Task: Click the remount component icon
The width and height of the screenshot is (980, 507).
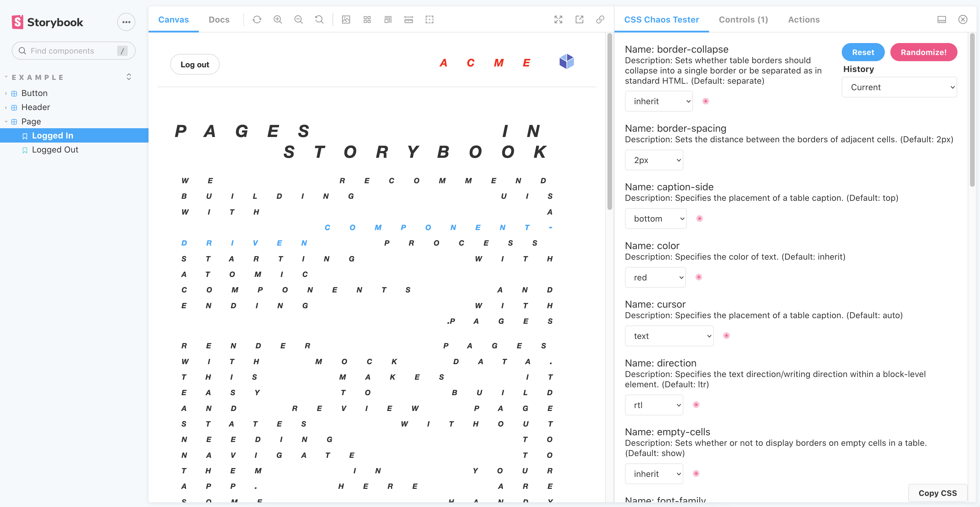Action: [257, 19]
